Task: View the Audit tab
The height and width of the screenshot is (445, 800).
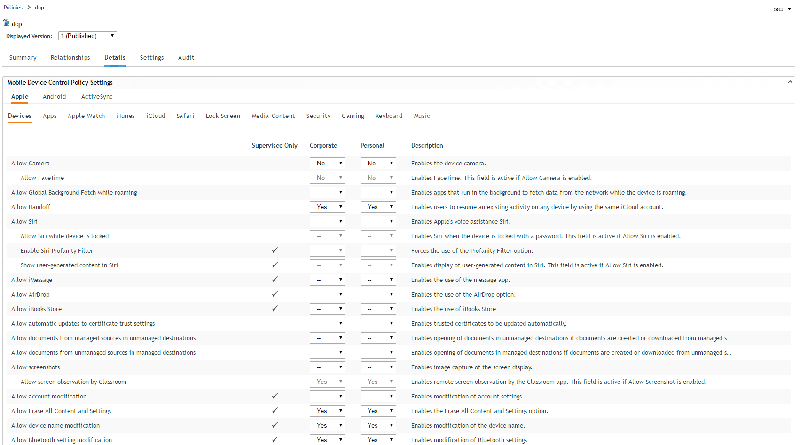Action: click(x=186, y=58)
